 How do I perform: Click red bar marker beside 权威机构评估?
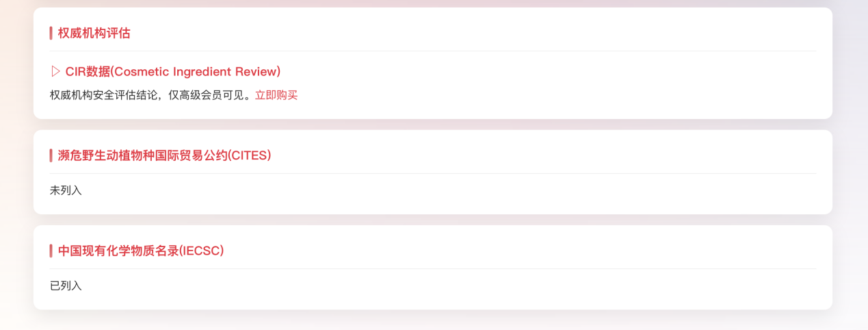(x=51, y=33)
